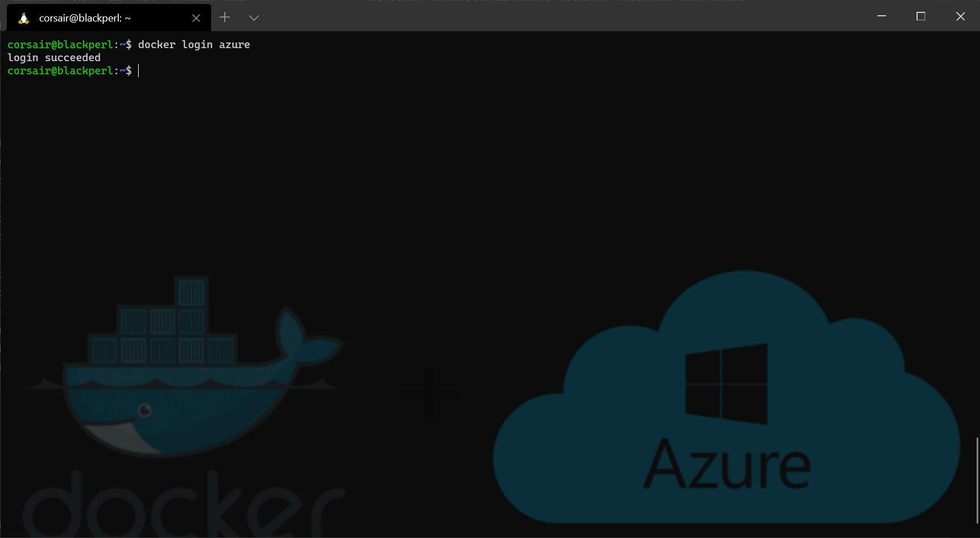The width and height of the screenshot is (980, 538).
Task: Click the "docker" wordmark below the whale
Action: (181, 507)
